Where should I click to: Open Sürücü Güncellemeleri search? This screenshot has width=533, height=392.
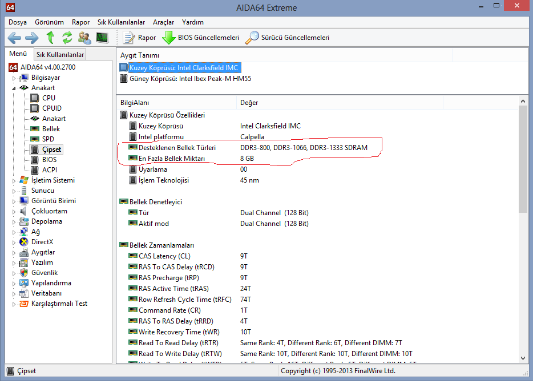point(287,38)
